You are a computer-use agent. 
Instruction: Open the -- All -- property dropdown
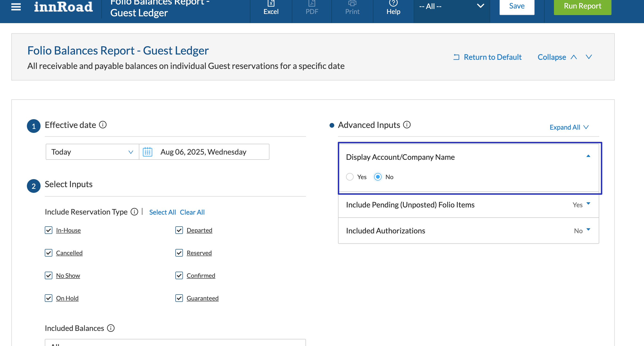pyautogui.click(x=451, y=6)
